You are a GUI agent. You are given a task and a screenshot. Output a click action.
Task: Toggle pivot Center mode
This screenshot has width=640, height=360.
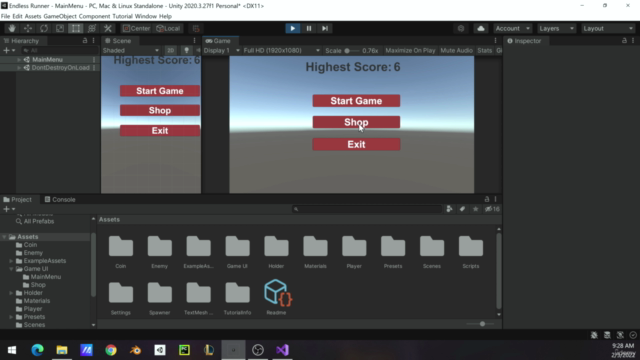137,28
